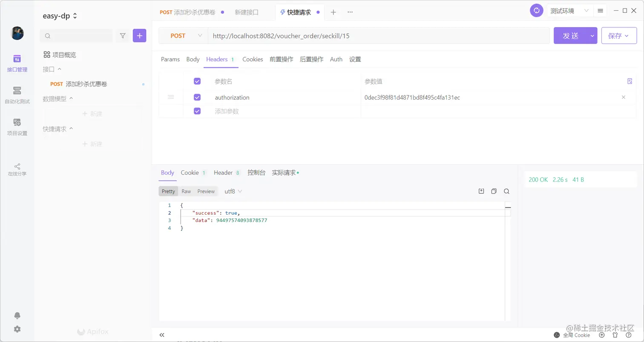Screen dimensions: 644x342
Task: Select the 快捷请求 tab at top
Action: (x=300, y=12)
